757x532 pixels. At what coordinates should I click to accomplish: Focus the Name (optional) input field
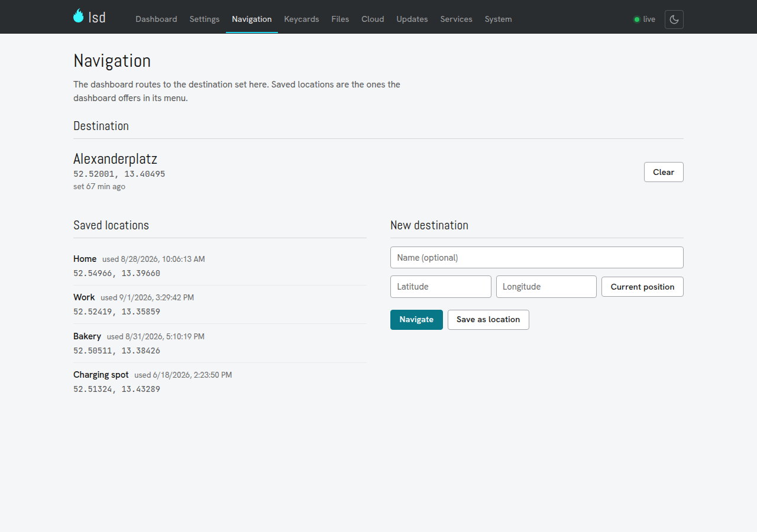point(537,258)
